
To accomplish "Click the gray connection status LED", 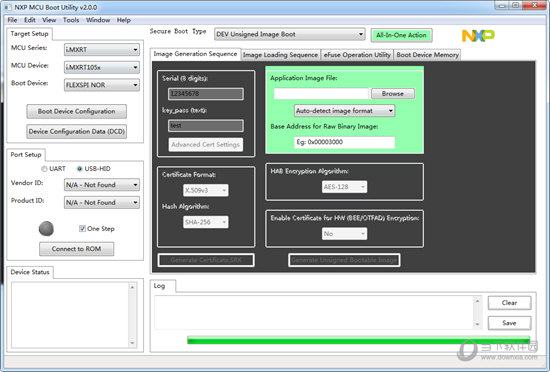I will click(46, 229).
